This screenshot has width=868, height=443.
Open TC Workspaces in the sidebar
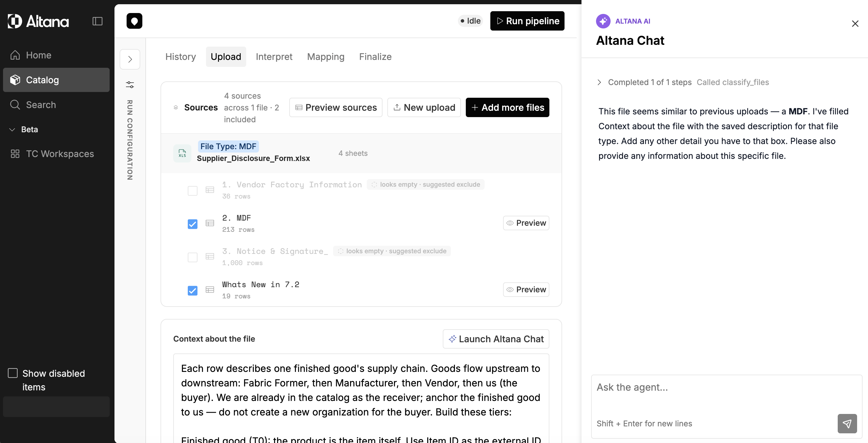(56, 154)
